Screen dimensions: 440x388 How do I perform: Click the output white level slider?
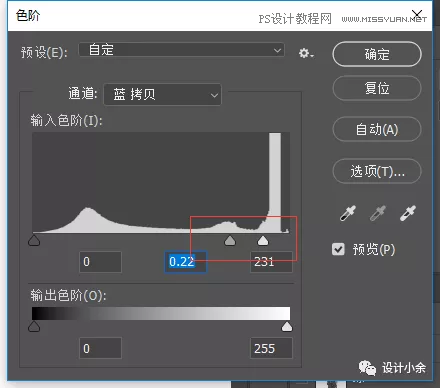(287, 326)
